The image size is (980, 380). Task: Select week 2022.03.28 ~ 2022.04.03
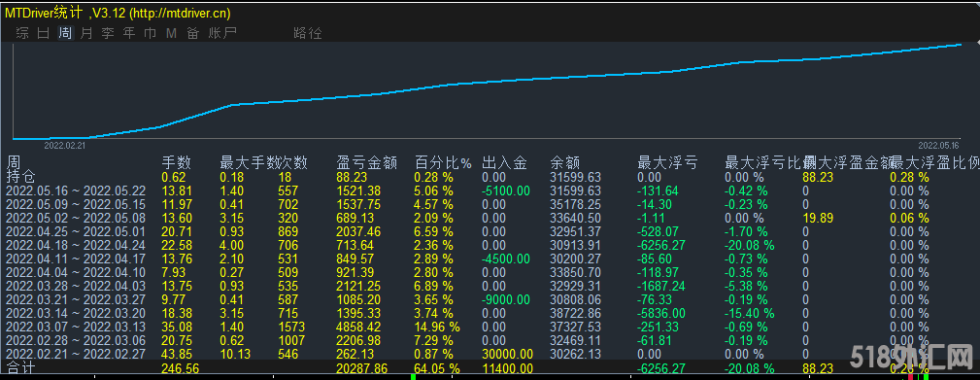click(x=76, y=286)
